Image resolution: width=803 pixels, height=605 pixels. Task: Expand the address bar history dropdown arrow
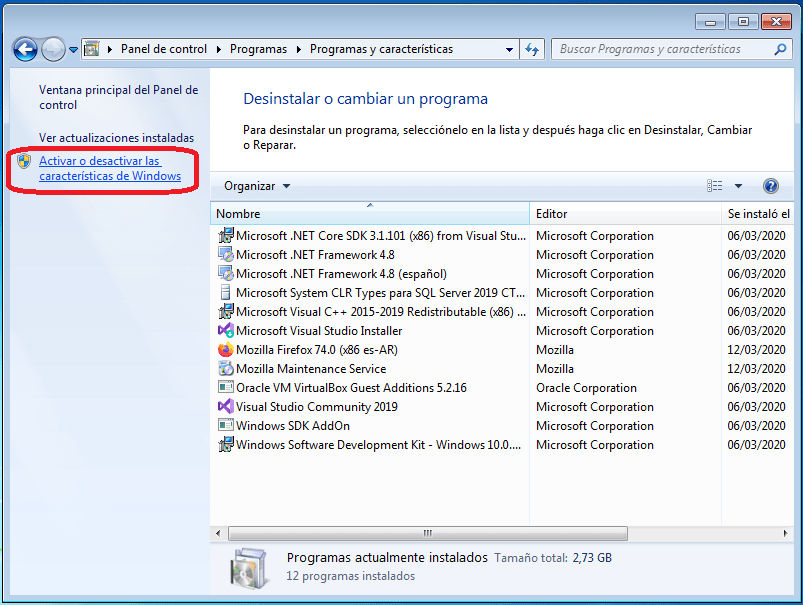pyautogui.click(x=509, y=49)
